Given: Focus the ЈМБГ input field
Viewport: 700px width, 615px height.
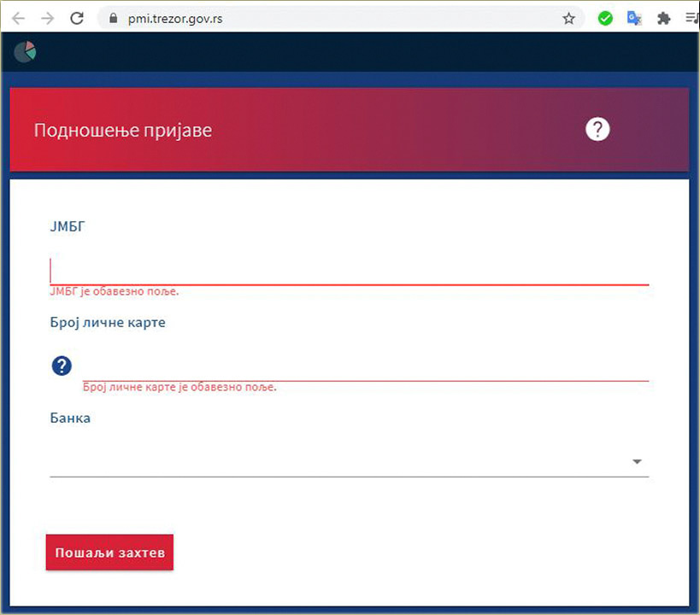Looking at the screenshot, I should tap(349, 270).
